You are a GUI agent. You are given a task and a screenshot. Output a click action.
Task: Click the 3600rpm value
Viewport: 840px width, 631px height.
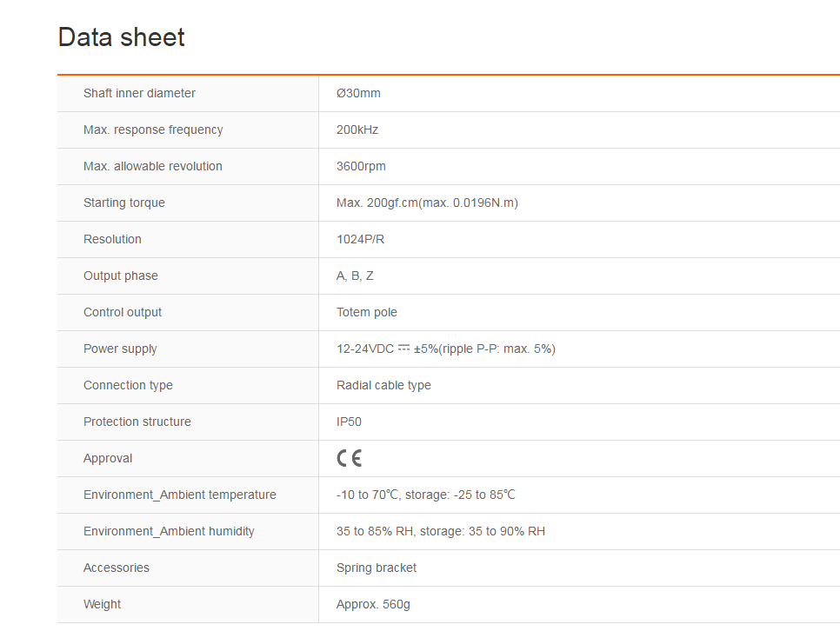361,166
